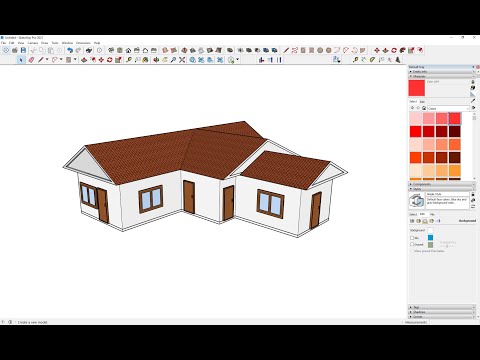Choose the pink Eraser tool
This screenshot has height=360, width=480.
pos(31,60)
